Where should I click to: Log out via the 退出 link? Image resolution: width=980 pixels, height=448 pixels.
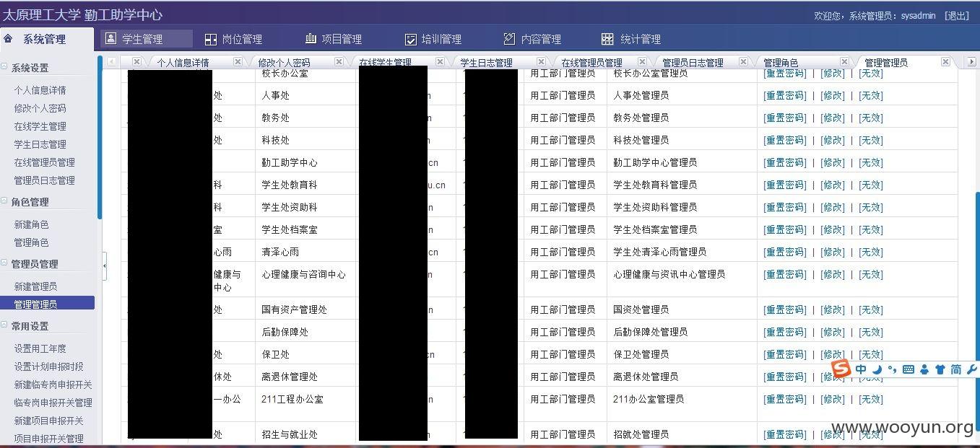pyautogui.click(x=957, y=15)
